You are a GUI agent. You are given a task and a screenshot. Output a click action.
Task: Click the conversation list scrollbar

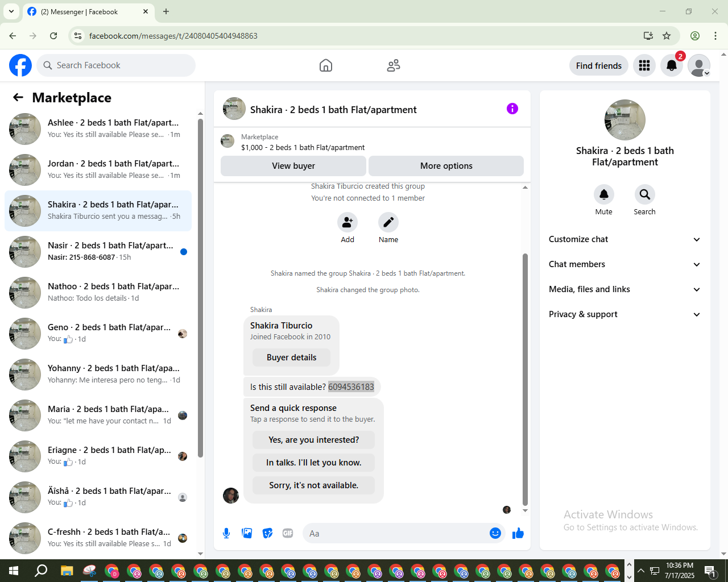(200, 287)
